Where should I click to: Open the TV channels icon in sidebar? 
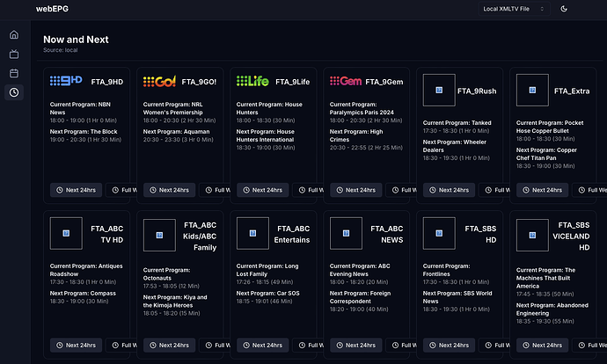click(x=14, y=54)
